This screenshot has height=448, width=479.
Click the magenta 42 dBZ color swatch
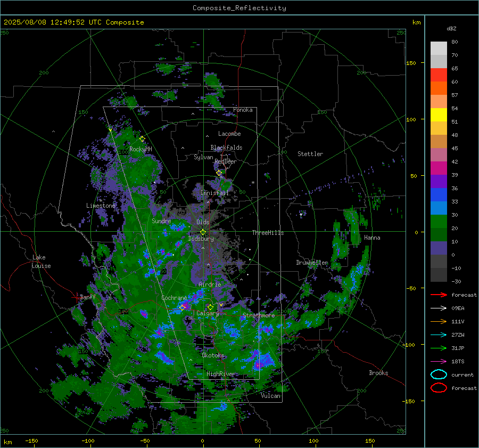click(x=439, y=168)
